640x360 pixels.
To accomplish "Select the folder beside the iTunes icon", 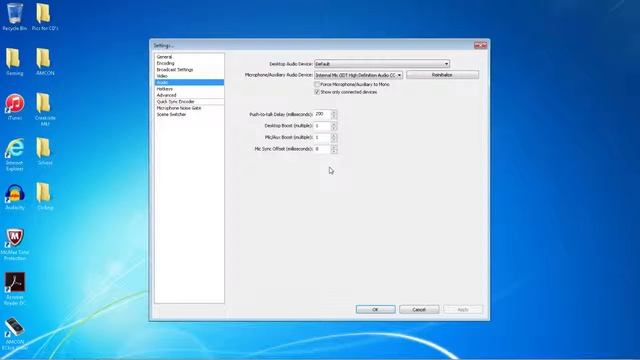I will 45,109.
